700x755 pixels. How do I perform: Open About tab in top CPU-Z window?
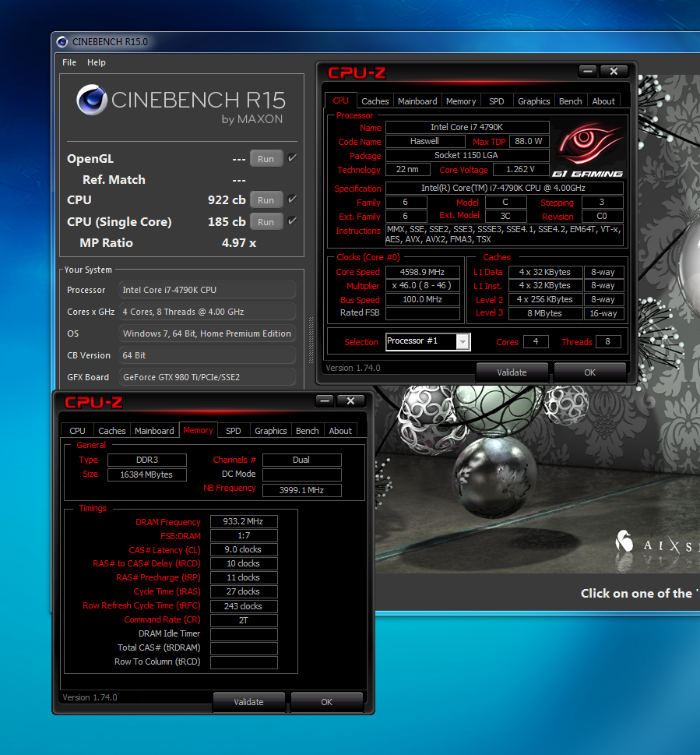(603, 101)
